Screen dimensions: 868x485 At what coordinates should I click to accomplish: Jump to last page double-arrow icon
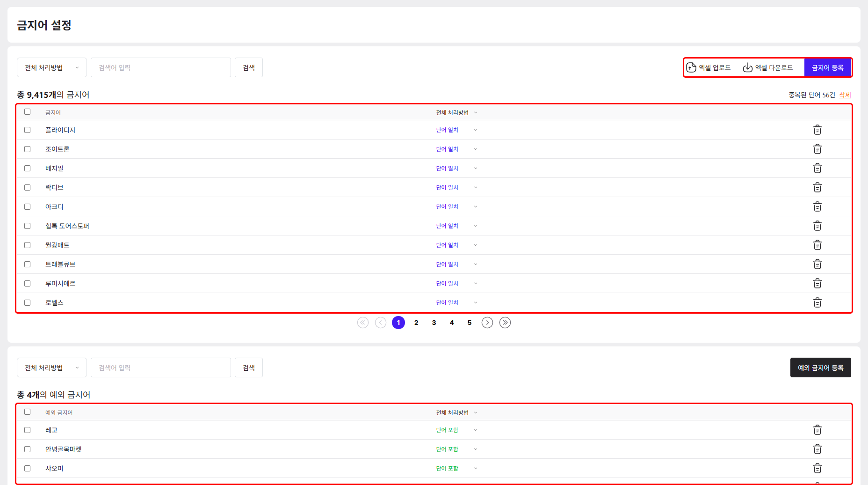[505, 323]
